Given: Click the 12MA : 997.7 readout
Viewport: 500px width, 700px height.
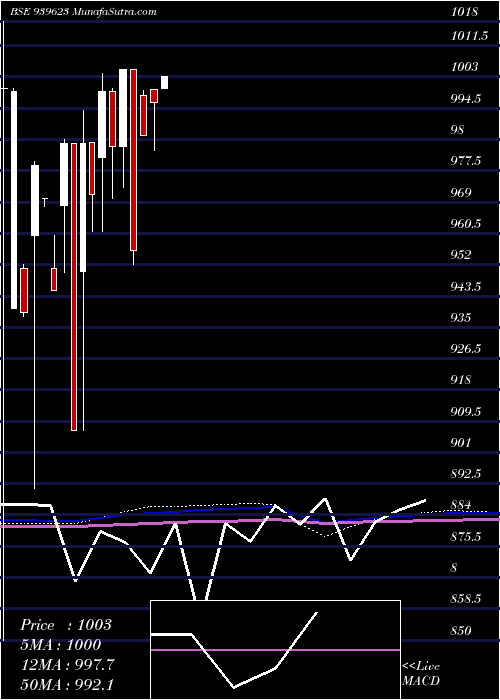Looking at the screenshot, I should pyautogui.click(x=67, y=665).
